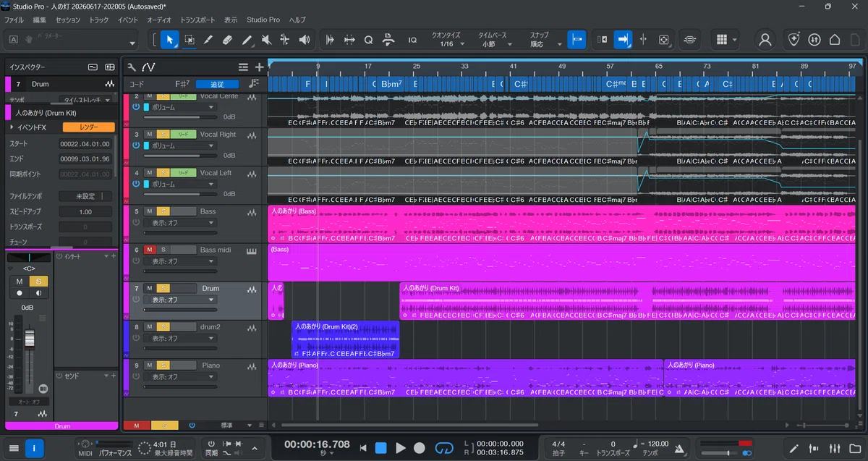The image size is (868, 461).
Task: Click the Record button in transport
Action: [x=420, y=448]
